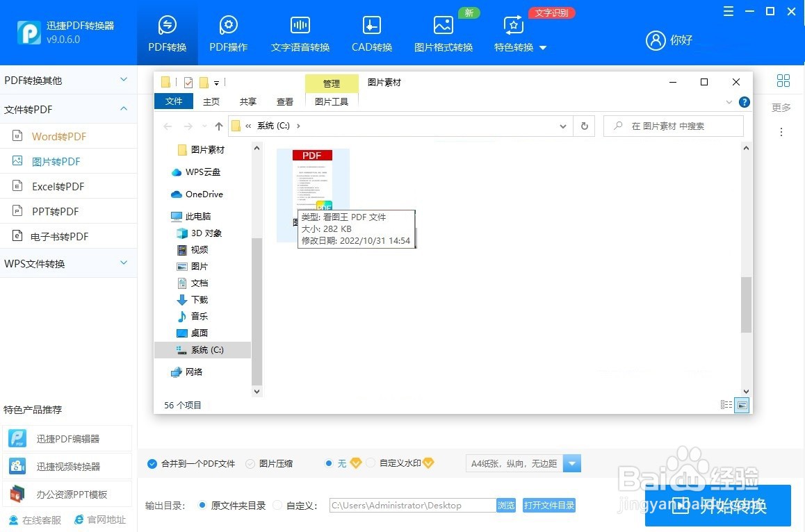The image size is (805, 532).
Task: Click the 迅捷PDF转换器 app logo
Action: (29, 33)
